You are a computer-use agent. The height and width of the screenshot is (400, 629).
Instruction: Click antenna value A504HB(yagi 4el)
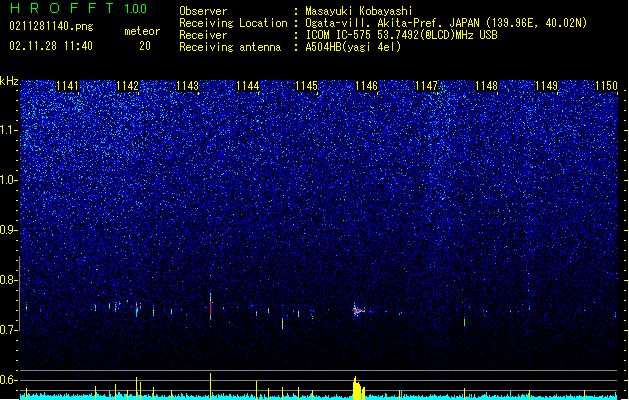(353, 47)
